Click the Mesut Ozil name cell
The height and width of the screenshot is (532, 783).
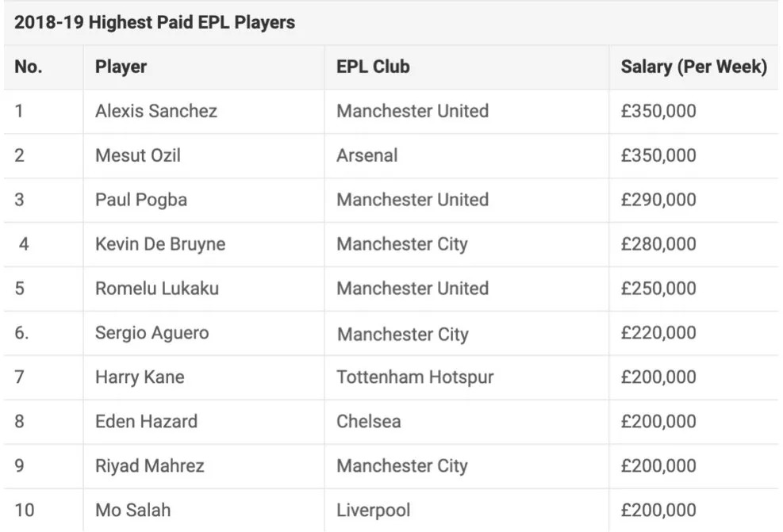[x=137, y=155]
